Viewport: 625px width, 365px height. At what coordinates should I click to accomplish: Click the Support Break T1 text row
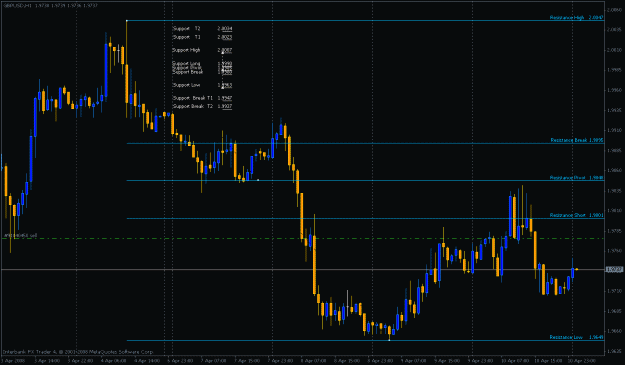pos(202,98)
